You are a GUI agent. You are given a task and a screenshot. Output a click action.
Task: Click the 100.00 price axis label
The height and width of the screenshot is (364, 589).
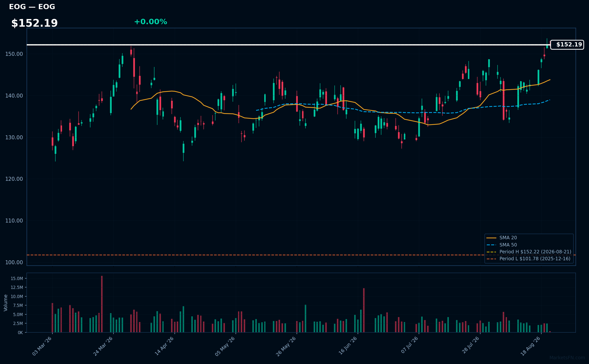coord(14,263)
